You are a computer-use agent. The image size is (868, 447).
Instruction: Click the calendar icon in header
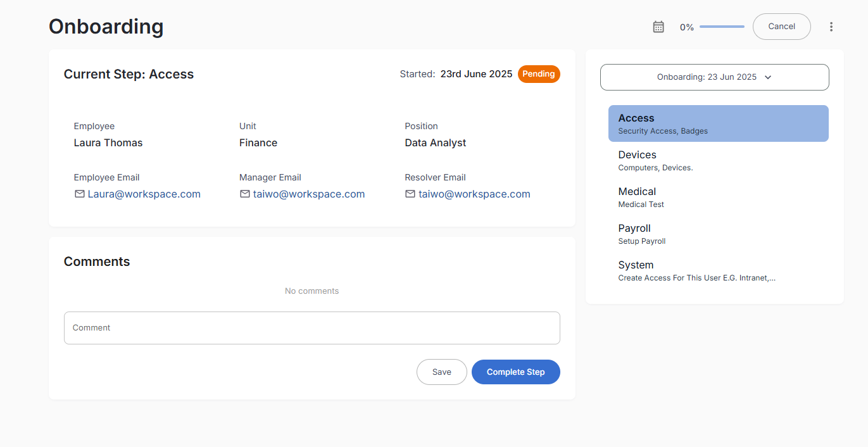click(x=658, y=27)
